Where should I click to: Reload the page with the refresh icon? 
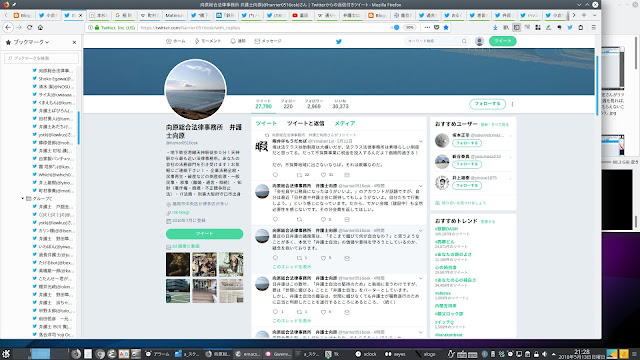tap(29, 27)
